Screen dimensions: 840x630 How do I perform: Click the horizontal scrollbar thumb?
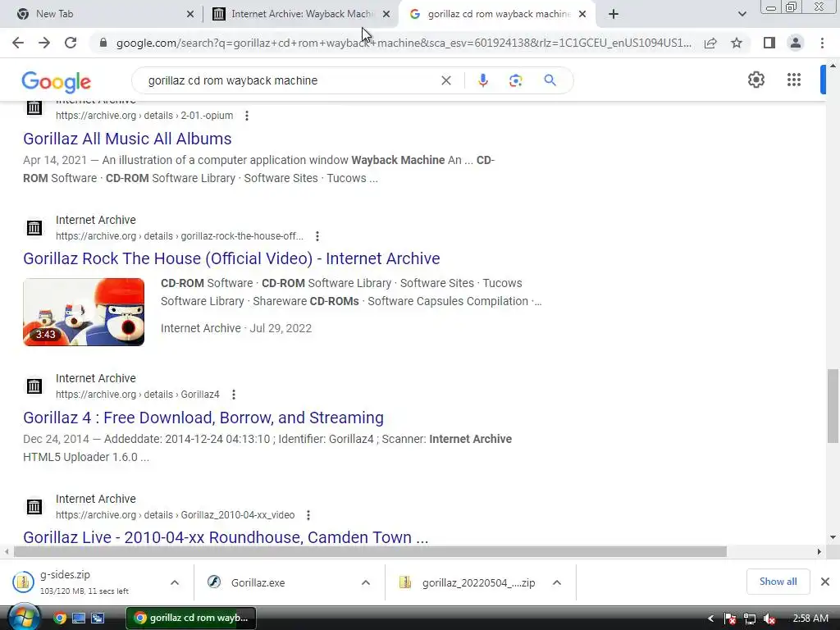[370, 551]
